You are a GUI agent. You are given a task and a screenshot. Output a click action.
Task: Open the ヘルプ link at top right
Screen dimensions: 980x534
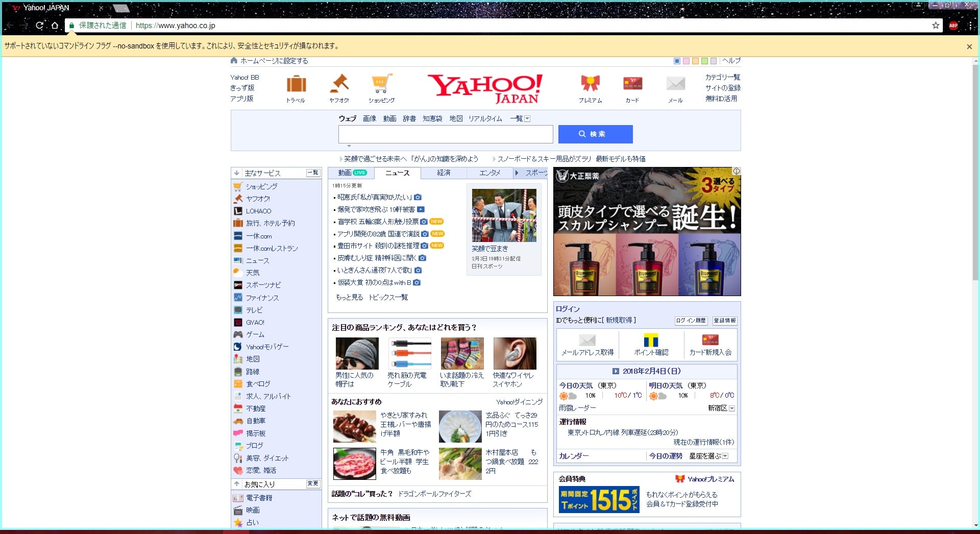731,61
